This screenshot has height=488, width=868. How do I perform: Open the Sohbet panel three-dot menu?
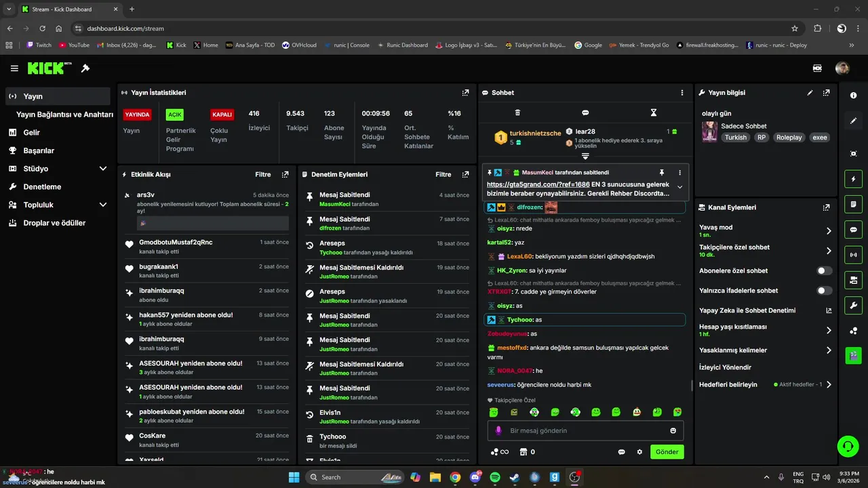tap(682, 93)
